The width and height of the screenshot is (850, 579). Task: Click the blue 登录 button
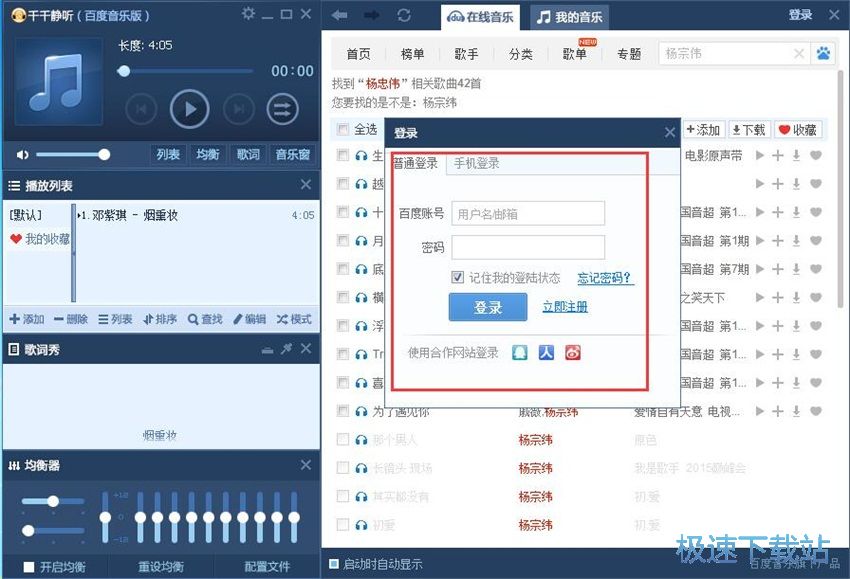488,307
